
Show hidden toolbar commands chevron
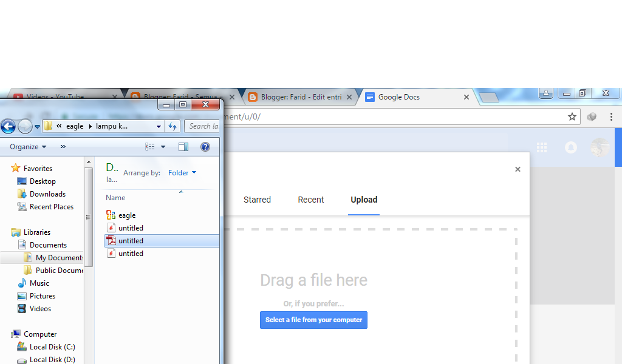click(x=63, y=147)
